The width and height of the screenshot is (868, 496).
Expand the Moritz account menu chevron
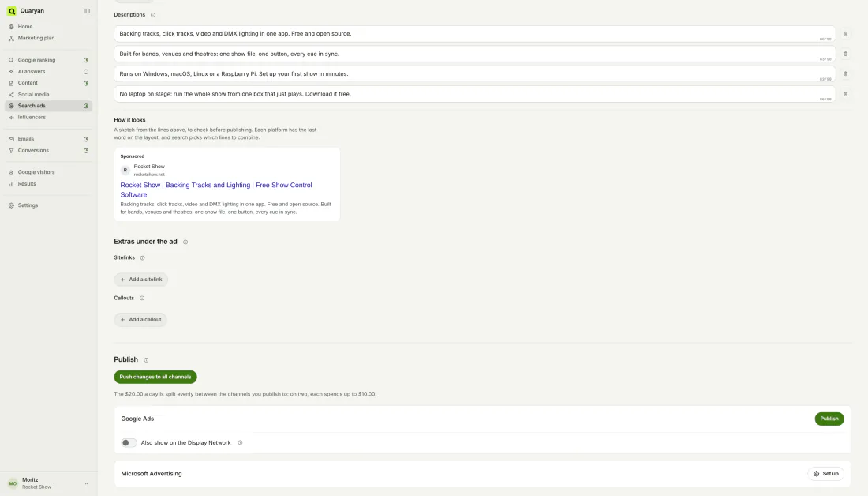[x=86, y=484]
